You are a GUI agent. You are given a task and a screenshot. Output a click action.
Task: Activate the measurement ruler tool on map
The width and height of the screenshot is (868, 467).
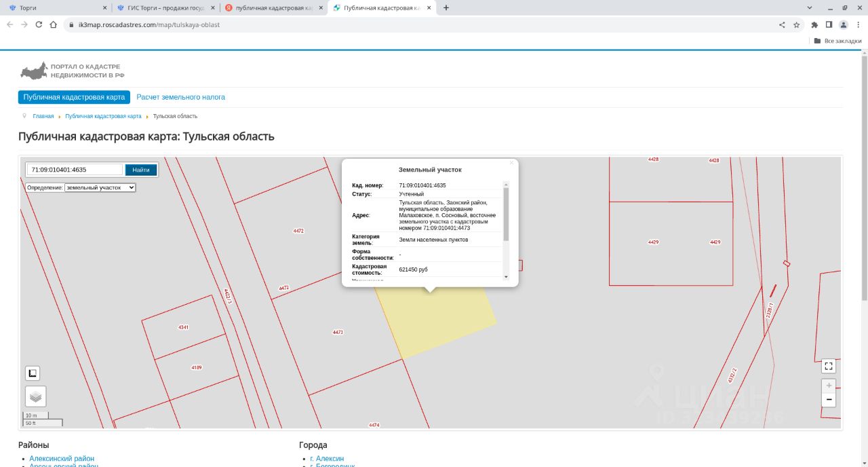[33, 373]
